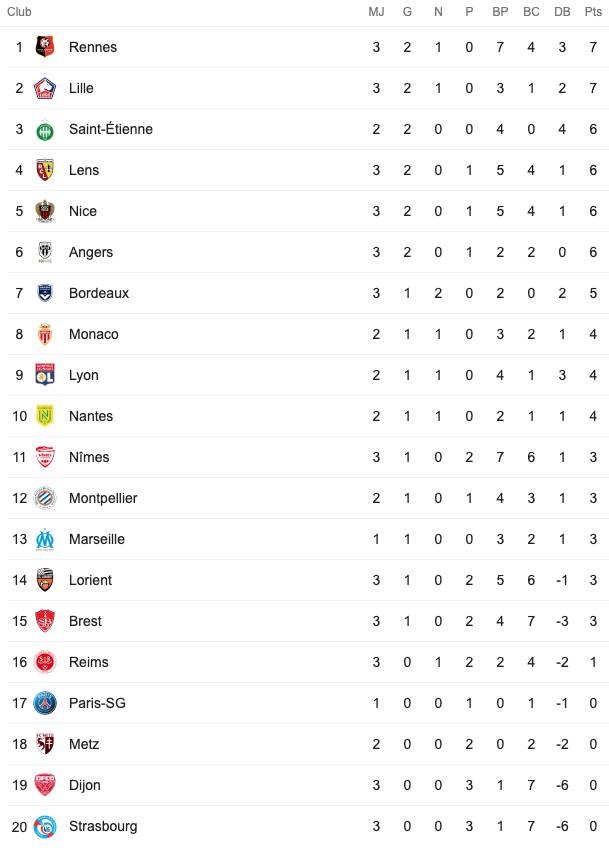
Task: Click the Lyon OL logo
Action: [x=45, y=375]
